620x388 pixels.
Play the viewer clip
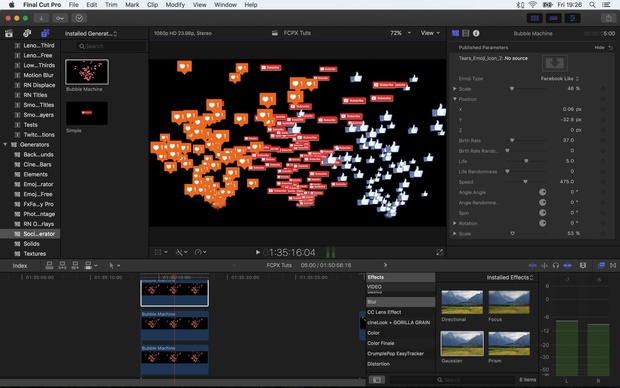click(x=257, y=252)
